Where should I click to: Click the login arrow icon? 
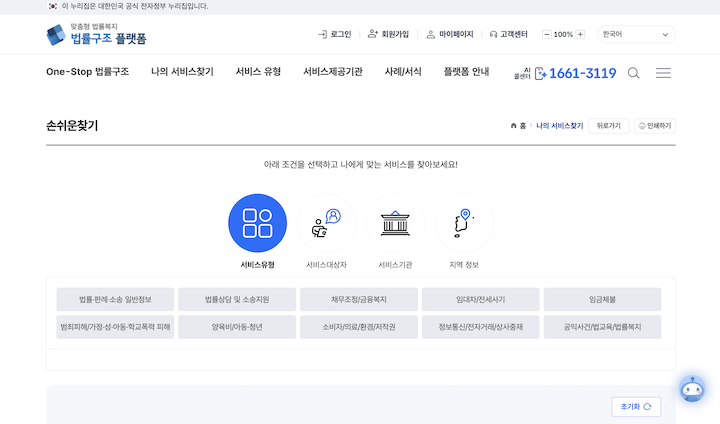[x=323, y=34]
